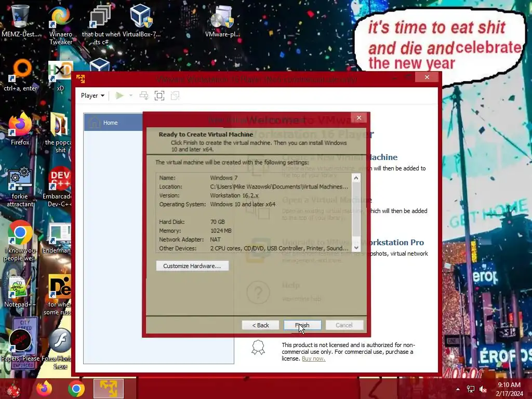Select the Winaero Tweaker desktop icon

tap(61, 25)
